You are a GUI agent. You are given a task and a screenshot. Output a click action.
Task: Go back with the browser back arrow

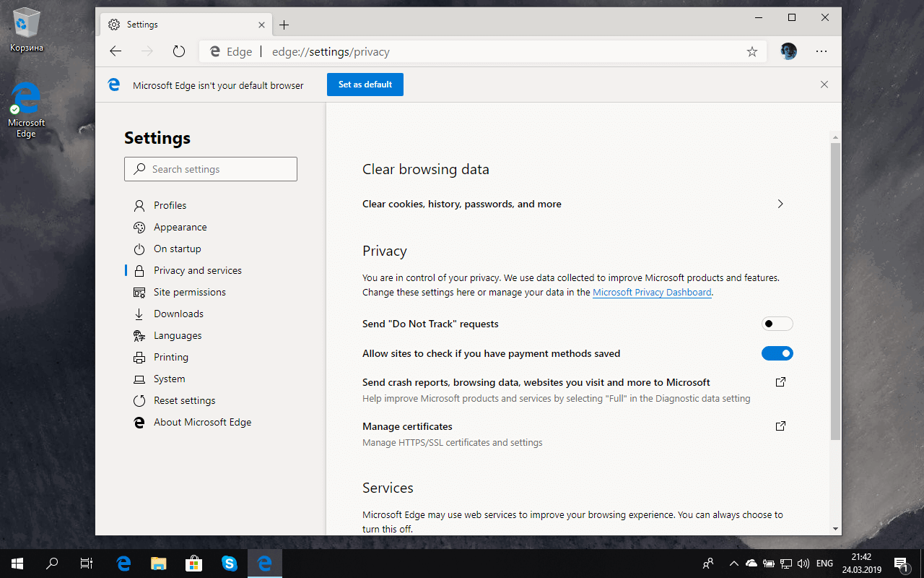click(115, 51)
